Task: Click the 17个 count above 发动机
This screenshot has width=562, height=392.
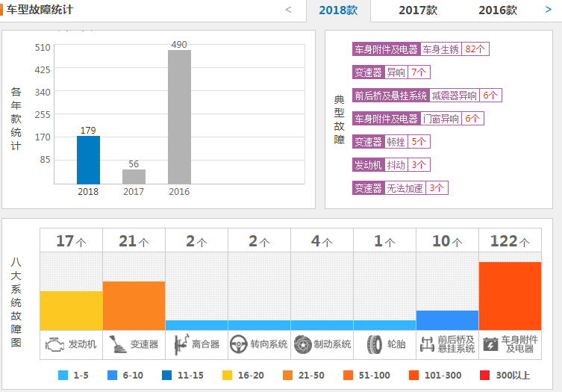Action: click(x=71, y=241)
